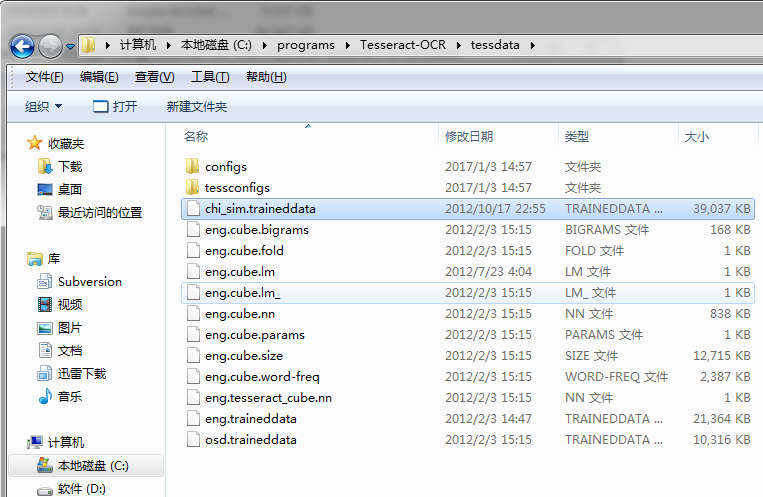Sort by the 大小 column header

click(x=696, y=136)
